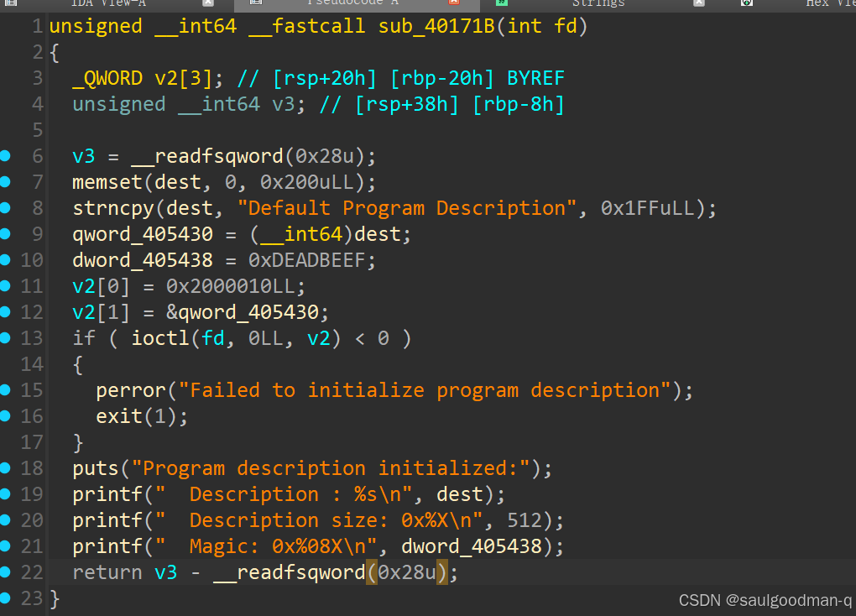Click &qword_405430 on line 12
Image resolution: width=856 pixels, height=616 pixels.
point(243,312)
